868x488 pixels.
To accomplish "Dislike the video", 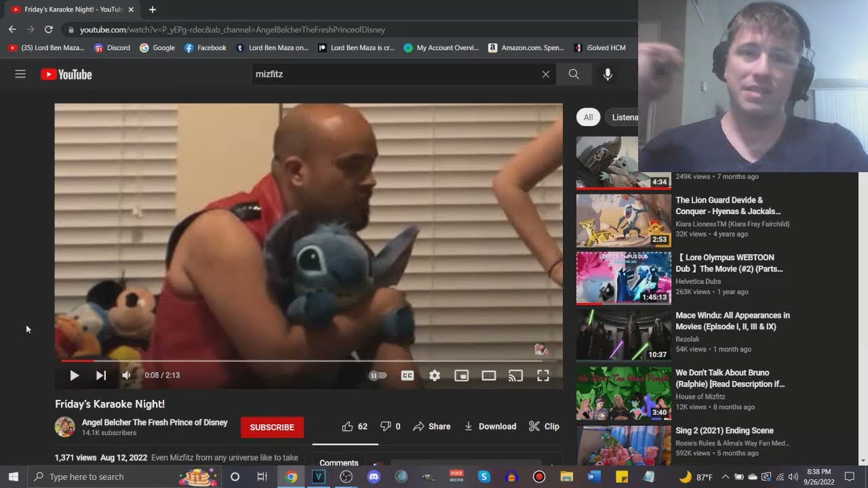I will tap(390, 426).
